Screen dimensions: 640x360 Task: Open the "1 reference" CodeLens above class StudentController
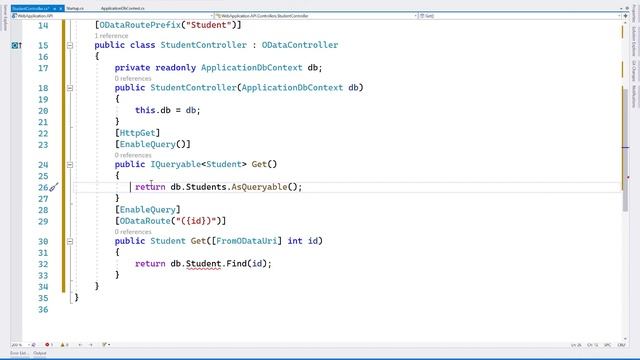pyautogui.click(x=111, y=36)
